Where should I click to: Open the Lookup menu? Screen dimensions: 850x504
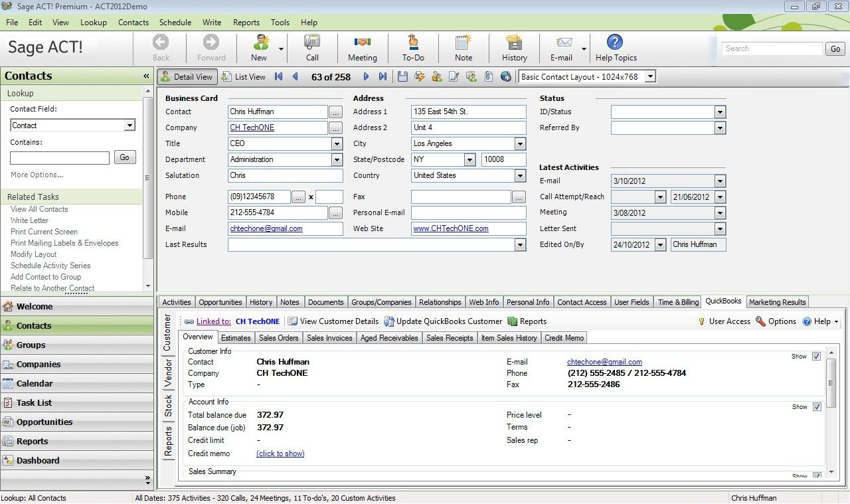point(94,22)
